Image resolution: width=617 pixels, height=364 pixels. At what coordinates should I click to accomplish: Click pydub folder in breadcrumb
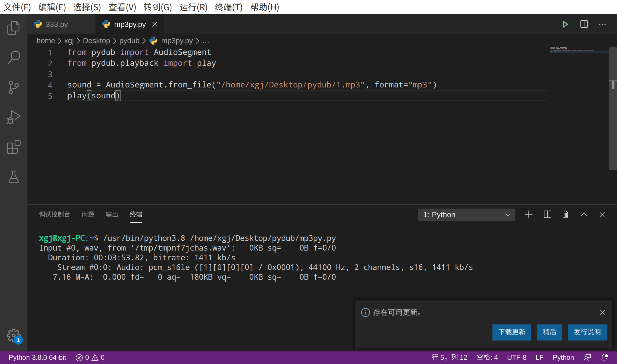[129, 41]
